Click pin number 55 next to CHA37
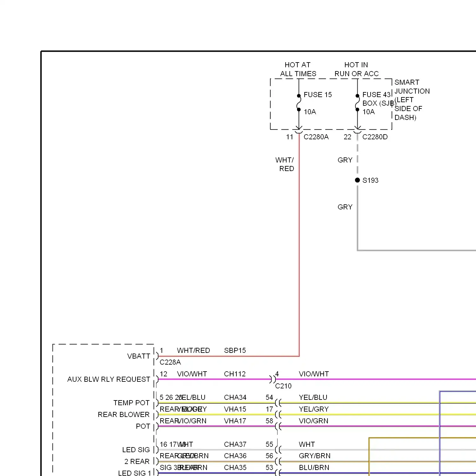Screen dimensions: 476x476 (269, 444)
